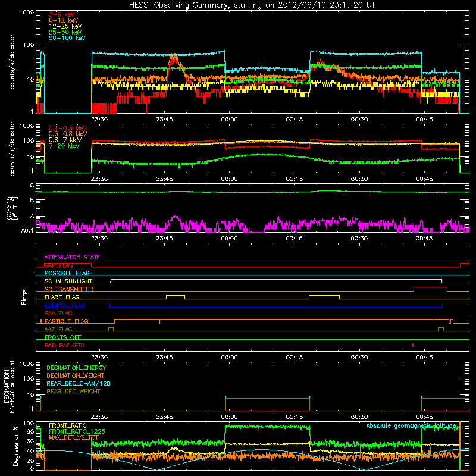
Task: Click the 00:45 tick label under decimation plot
Action: [x=424, y=417]
